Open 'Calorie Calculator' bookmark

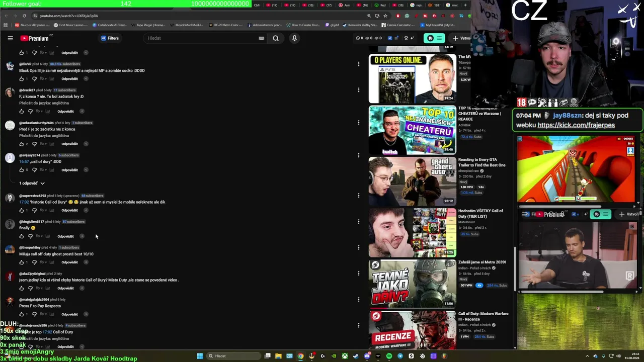click(x=398, y=25)
